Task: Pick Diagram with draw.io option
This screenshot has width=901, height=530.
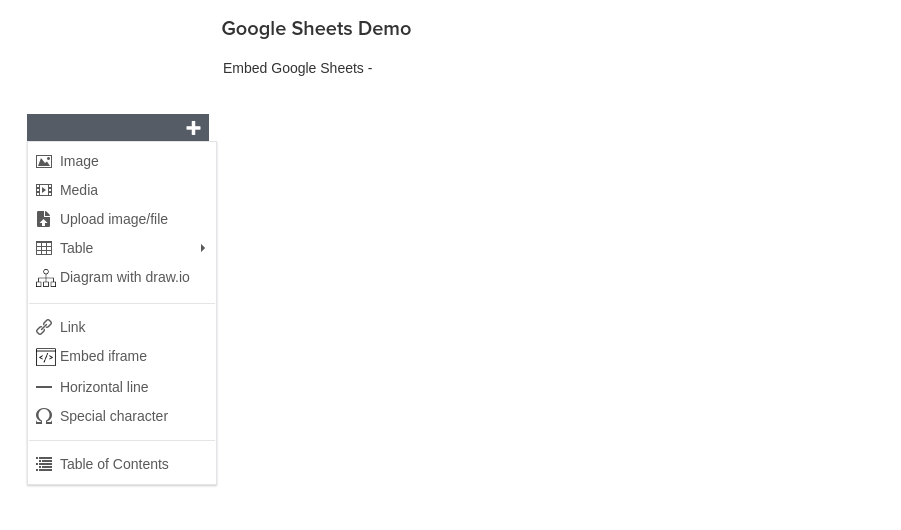Action: (x=122, y=278)
